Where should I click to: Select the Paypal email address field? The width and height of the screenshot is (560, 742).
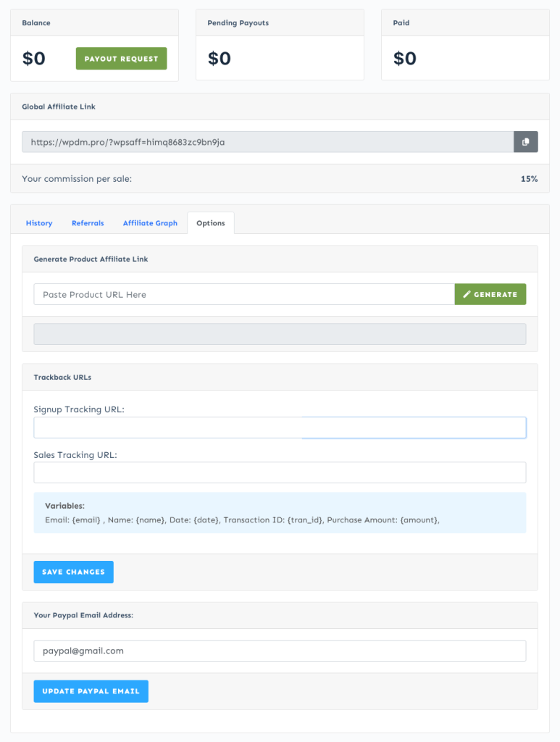click(280, 651)
